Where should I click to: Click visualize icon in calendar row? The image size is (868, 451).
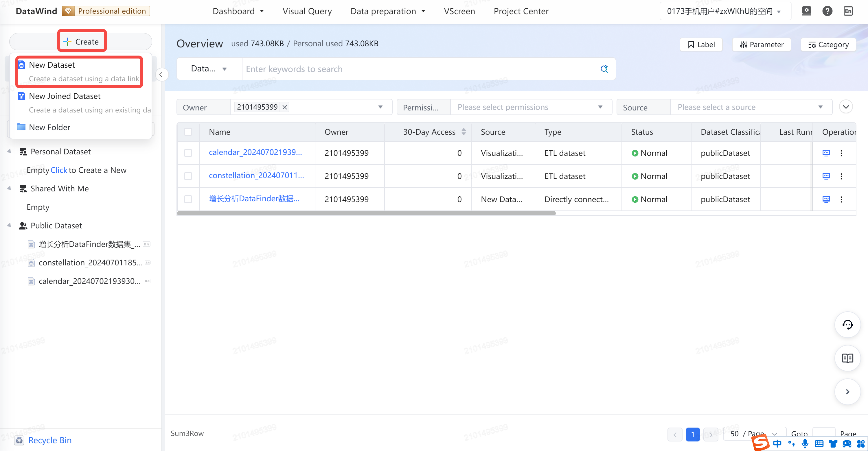tap(826, 153)
